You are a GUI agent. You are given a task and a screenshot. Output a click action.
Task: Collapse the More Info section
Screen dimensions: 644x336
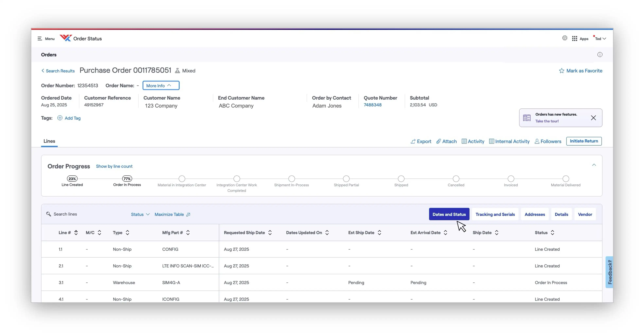(x=161, y=86)
